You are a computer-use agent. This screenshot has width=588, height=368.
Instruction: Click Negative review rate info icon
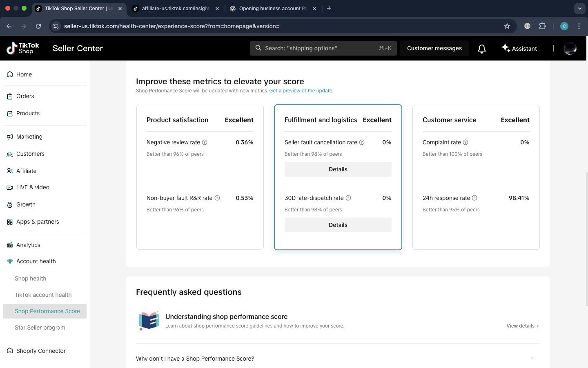tap(205, 142)
